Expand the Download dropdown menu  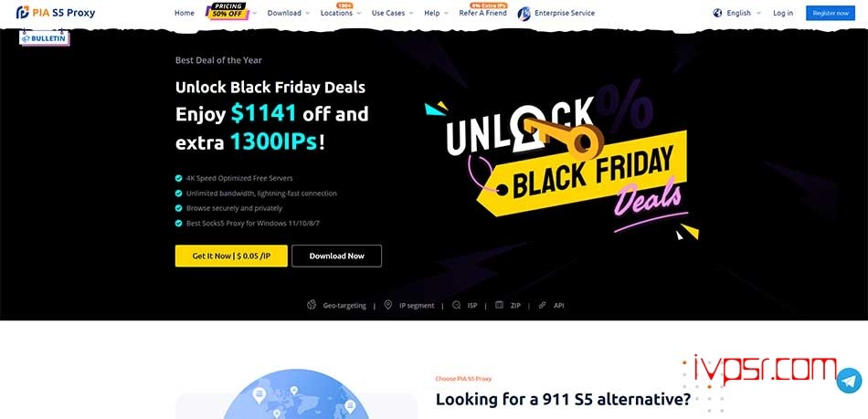pyautogui.click(x=289, y=13)
